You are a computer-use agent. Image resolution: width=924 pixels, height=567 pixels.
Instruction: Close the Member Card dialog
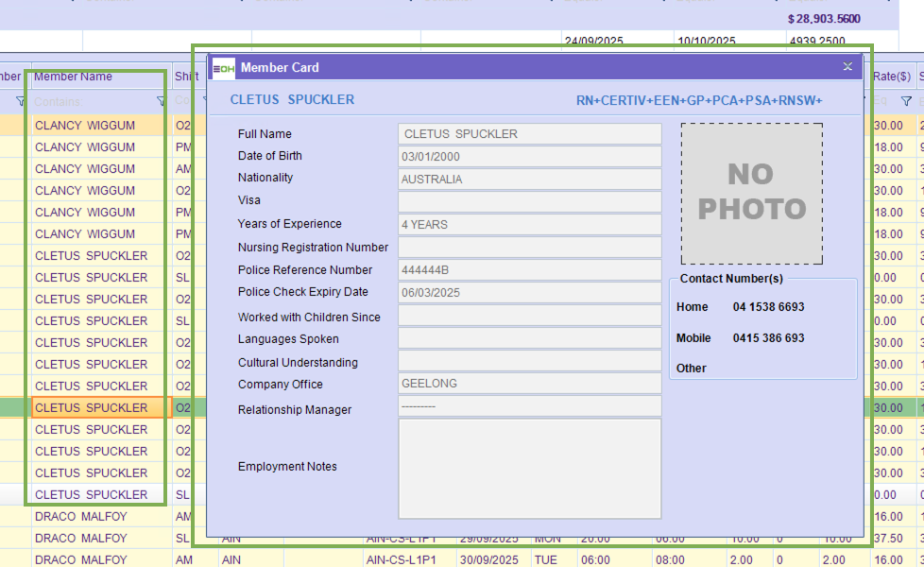[x=847, y=66]
